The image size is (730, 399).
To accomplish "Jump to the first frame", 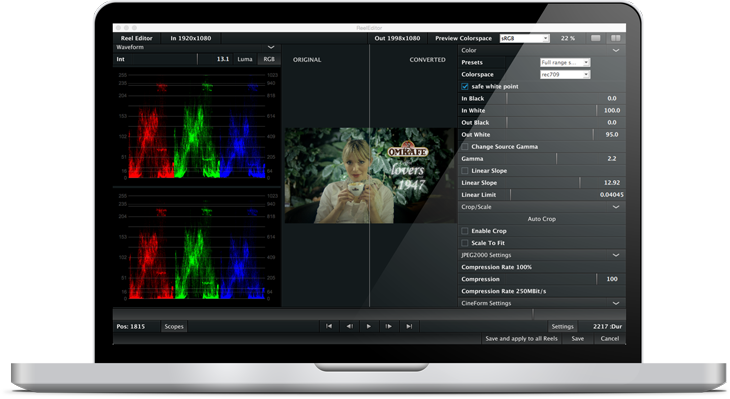I will coord(329,326).
